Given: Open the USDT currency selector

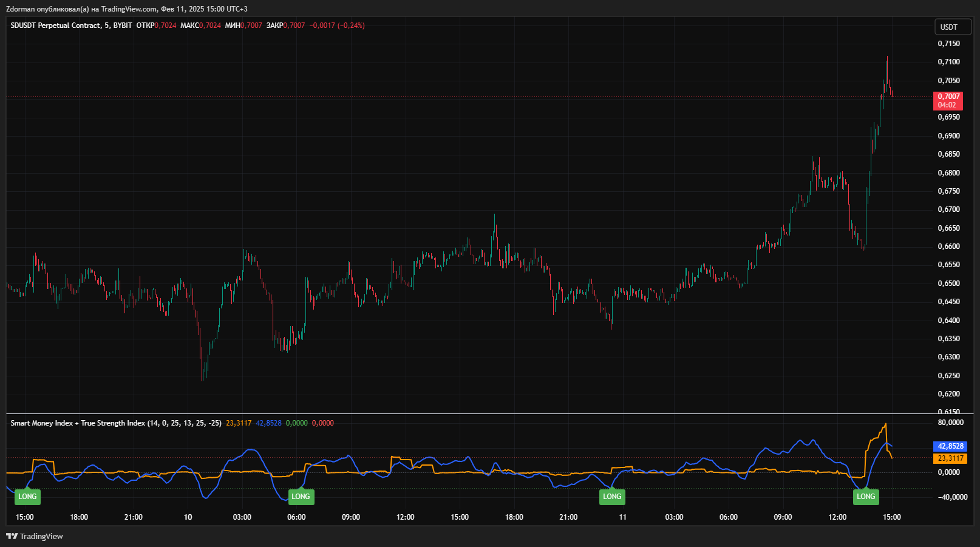Looking at the screenshot, I should pyautogui.click(x=952, y=27).
